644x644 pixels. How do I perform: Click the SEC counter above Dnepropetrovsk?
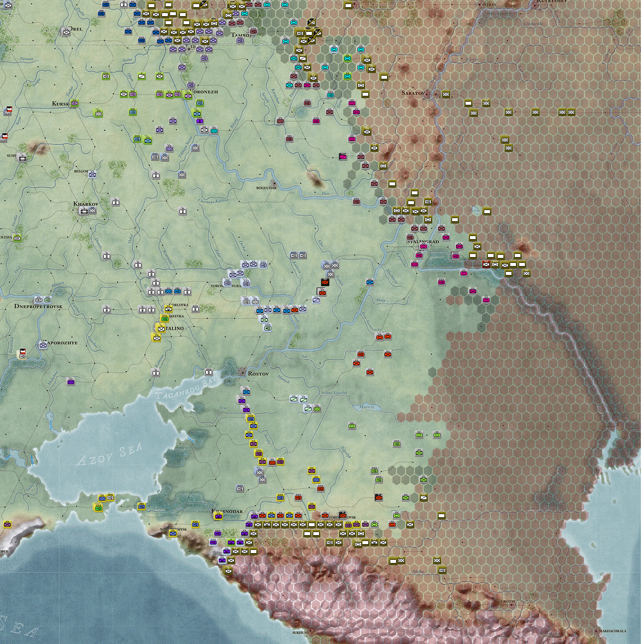(x=39, y=300)
